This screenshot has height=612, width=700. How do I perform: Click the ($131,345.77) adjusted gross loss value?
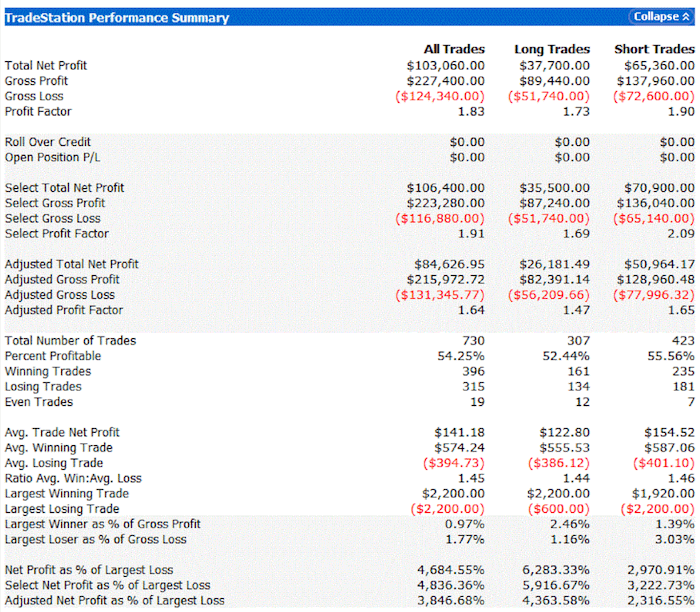pos(440,295)
